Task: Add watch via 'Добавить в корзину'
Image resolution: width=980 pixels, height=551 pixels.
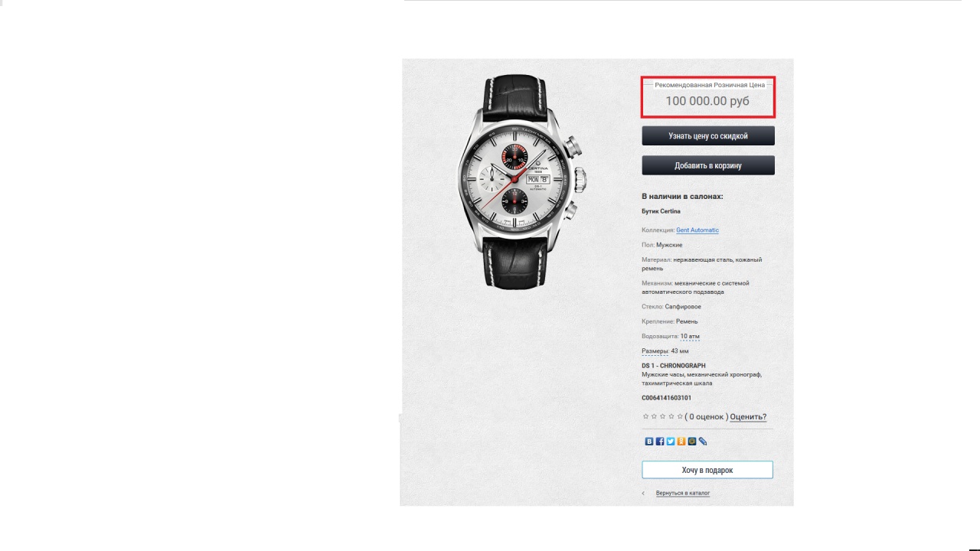Action: point(708,165)
